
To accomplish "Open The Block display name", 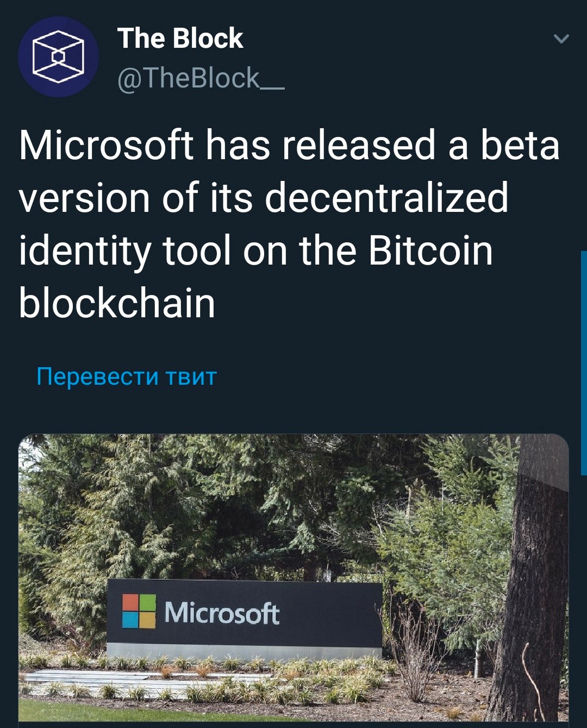I will click(x=180, y=39).
